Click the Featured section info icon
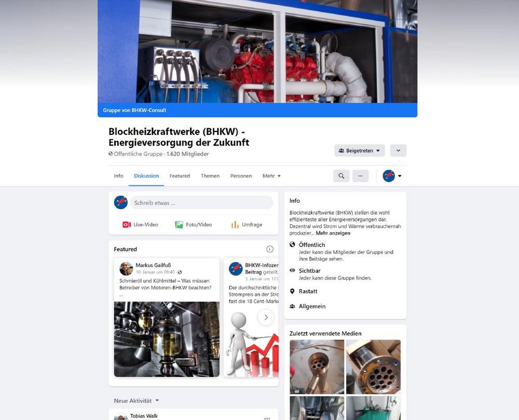The height and width of the screenshot is (420, 519). [270, 249]
